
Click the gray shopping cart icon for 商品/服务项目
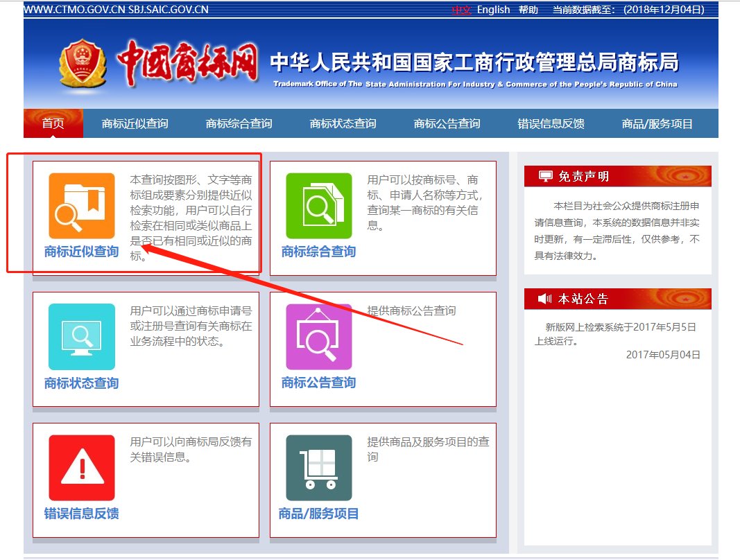point(318,466)
